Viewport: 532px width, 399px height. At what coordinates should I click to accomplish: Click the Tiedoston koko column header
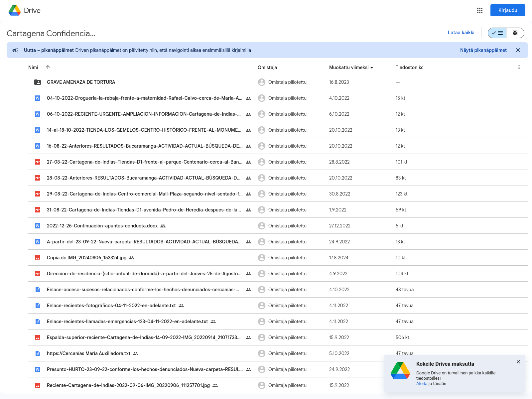click(x=409, y=67)
